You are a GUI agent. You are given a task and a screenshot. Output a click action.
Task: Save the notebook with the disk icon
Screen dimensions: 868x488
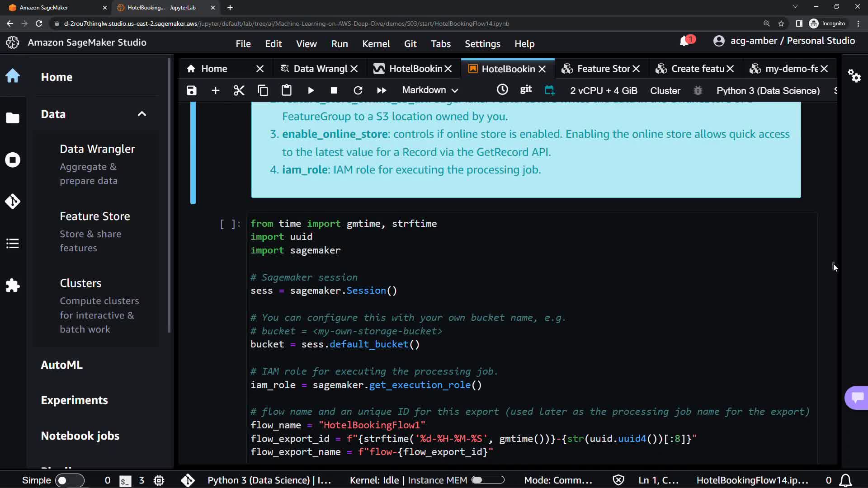[191, 90]
